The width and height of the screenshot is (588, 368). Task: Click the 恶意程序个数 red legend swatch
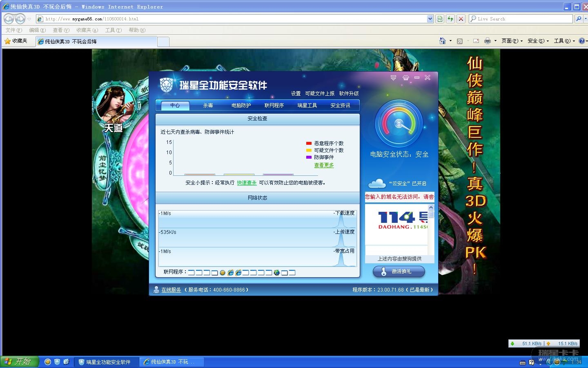309,144
